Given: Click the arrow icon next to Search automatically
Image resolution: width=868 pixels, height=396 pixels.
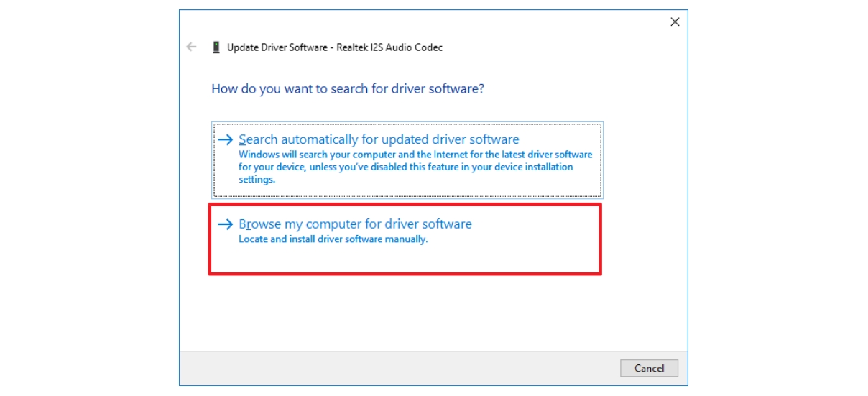Looking at the screenshot, I should (x=226, y=139).
